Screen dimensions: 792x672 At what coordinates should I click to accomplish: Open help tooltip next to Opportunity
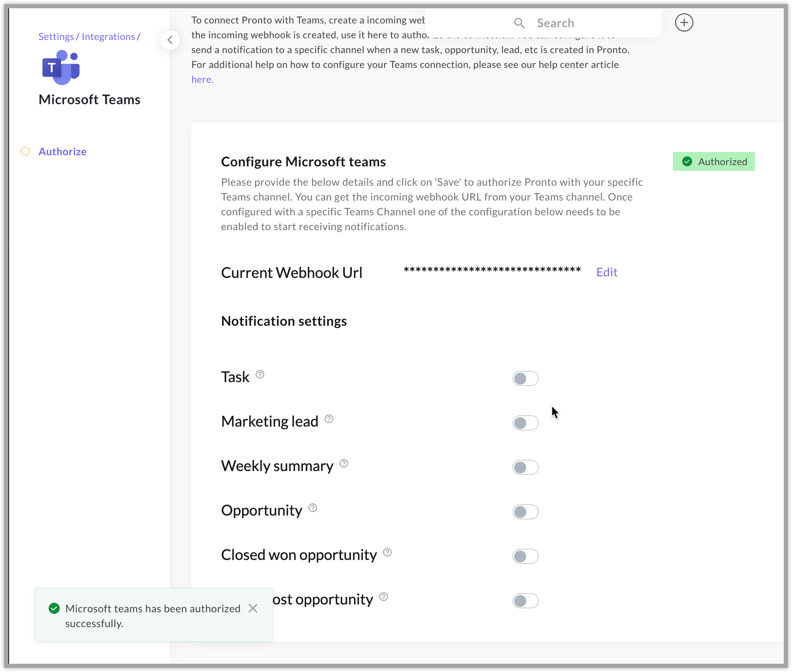tap(313, 508)
